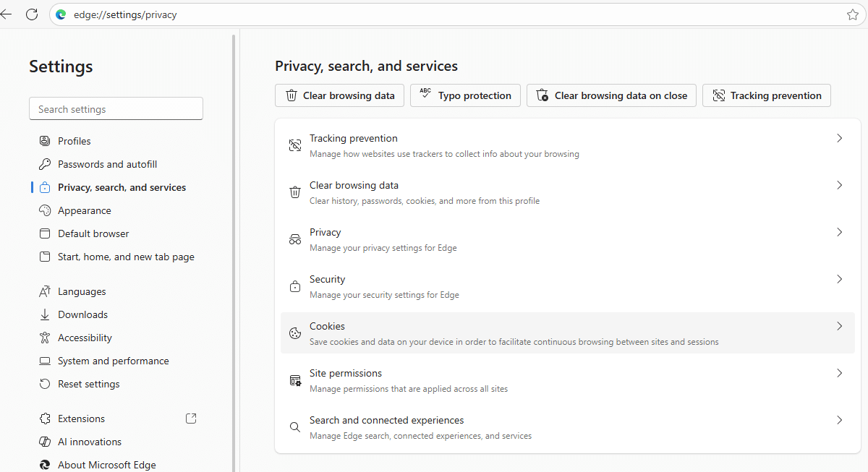Click the page reload icon
The image size is (868, 472).
(x=31, y=14)
